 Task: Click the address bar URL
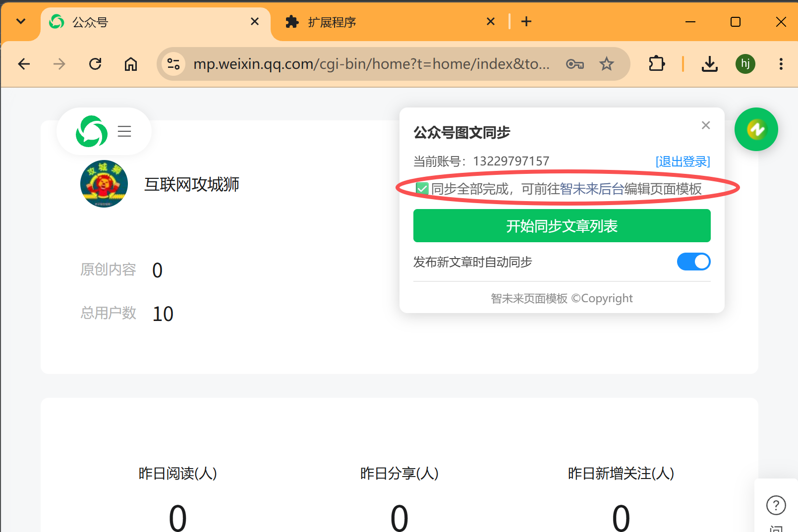coord(371,64)
